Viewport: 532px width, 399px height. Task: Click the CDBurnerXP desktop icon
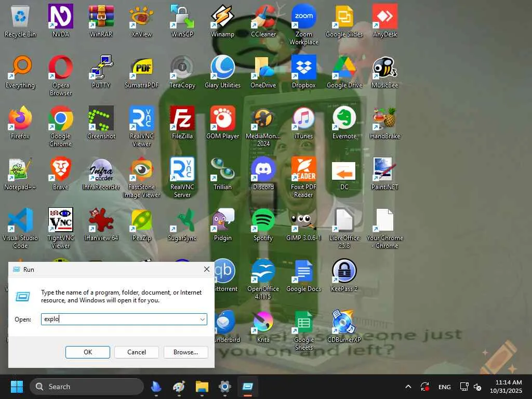pyautogui.click(x=344, y=326)
